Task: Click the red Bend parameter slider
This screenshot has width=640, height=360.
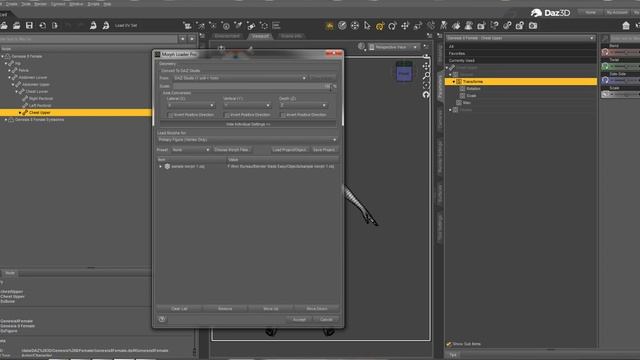Action: [x=621, y=52]
